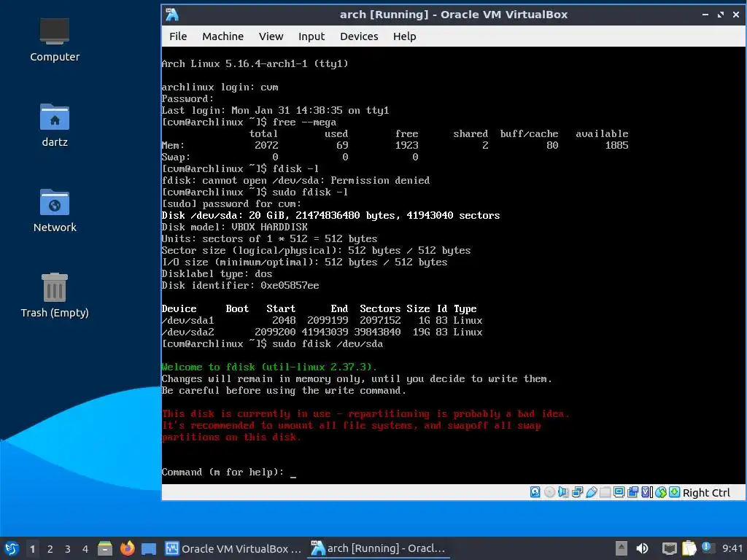Switch to workspace 3

68,548
